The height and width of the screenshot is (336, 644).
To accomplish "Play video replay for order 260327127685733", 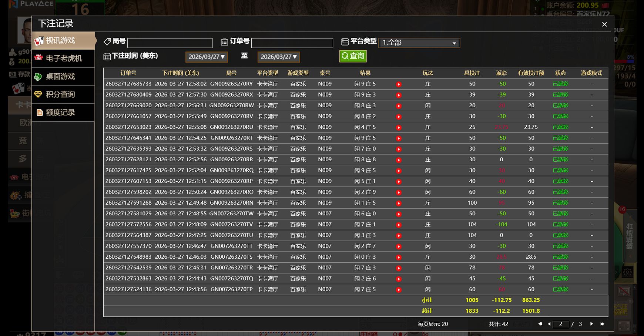I will click(x=399, y=84).
